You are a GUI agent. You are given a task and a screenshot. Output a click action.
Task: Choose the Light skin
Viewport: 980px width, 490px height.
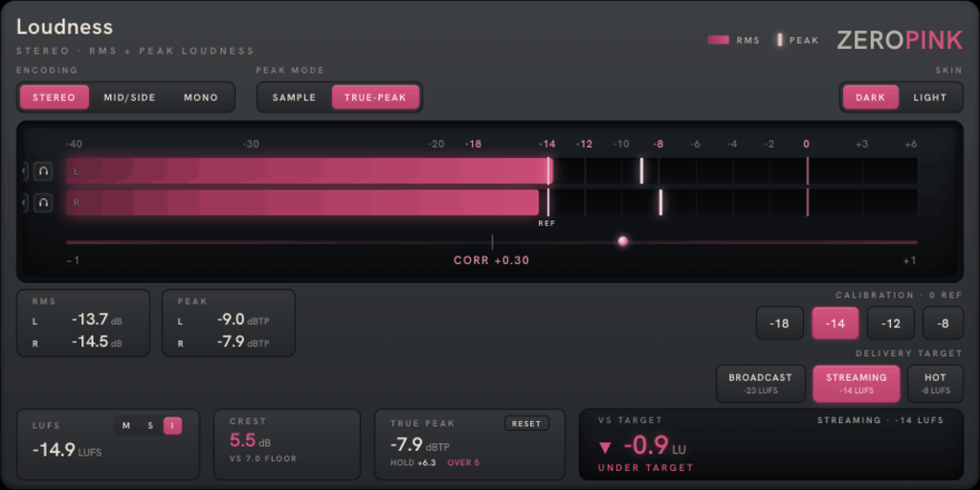point(930,98)
